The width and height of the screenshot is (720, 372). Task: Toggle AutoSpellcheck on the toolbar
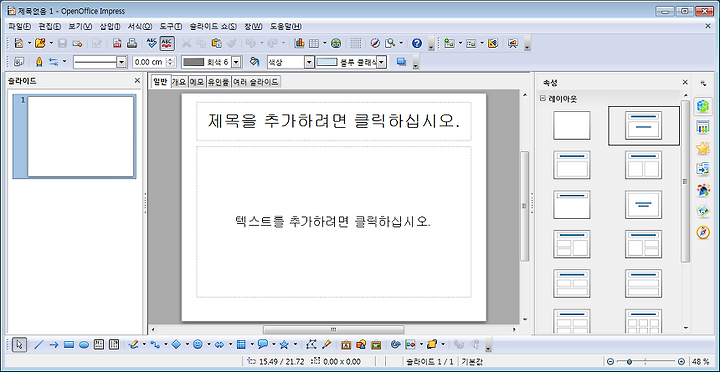pyautogui.click(x=167, y=43)
